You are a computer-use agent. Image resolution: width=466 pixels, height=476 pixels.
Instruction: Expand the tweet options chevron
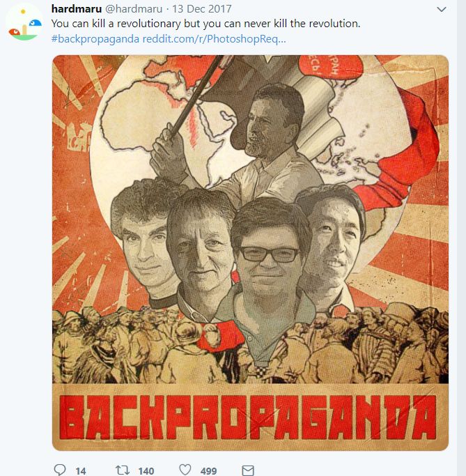pyautogui.click(x=441, y=9)
